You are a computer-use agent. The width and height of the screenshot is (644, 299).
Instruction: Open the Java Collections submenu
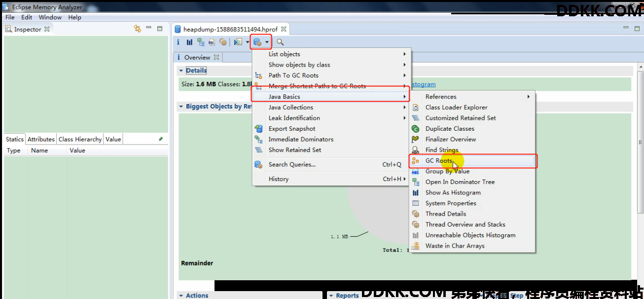(330, 107)
